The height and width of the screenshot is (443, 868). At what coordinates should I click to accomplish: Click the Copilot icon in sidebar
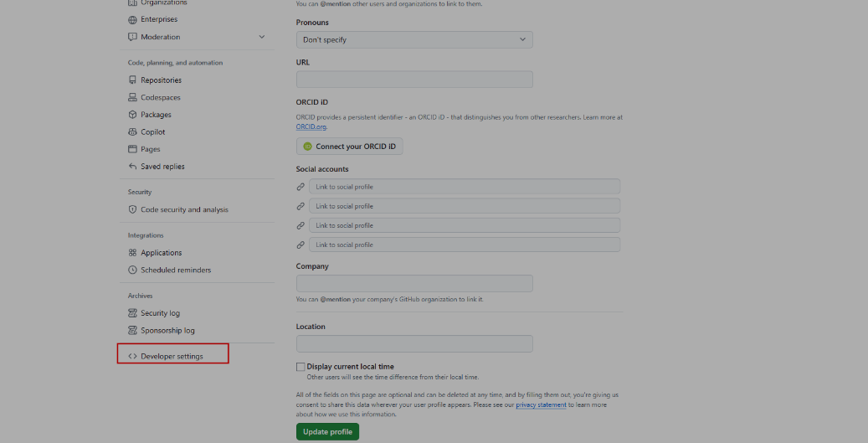coord(132,132)
